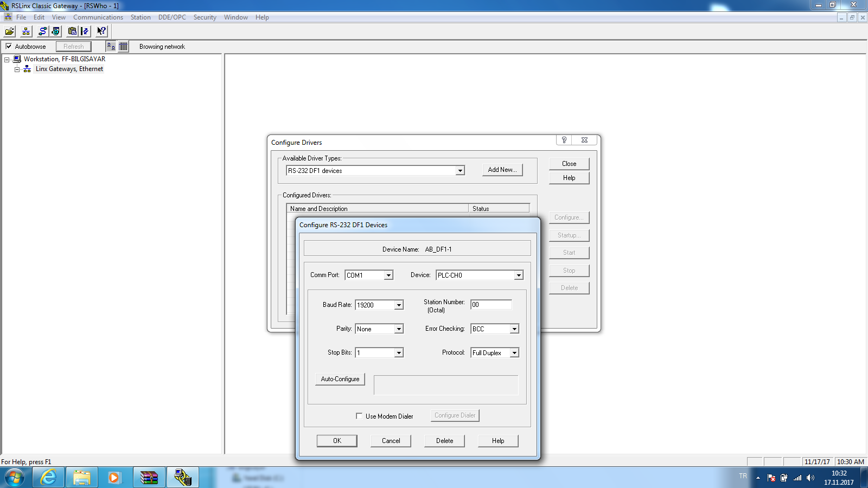Click Close in Configure Drivers dialog
Image resolution: width=868 pixels, height=488 pixels.
click(x=569, y=164)
